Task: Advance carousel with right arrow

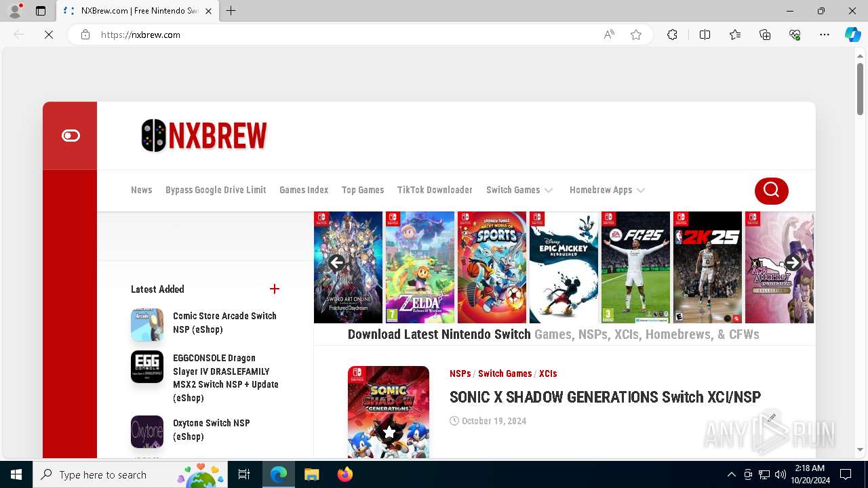Action: 792,262
